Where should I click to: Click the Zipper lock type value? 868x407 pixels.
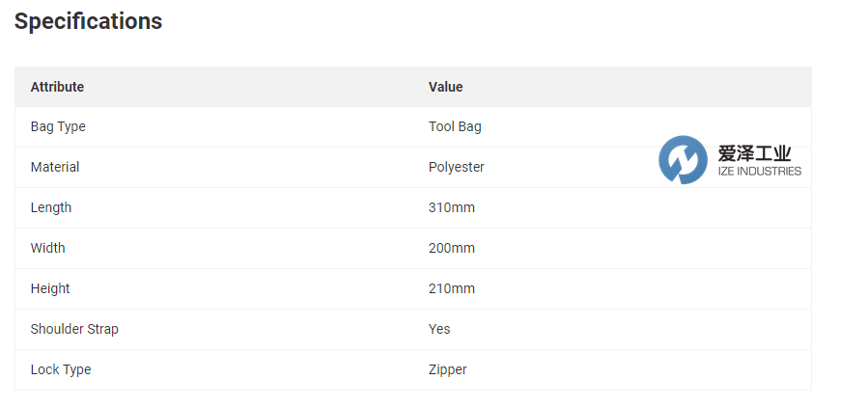click(448, 369)
